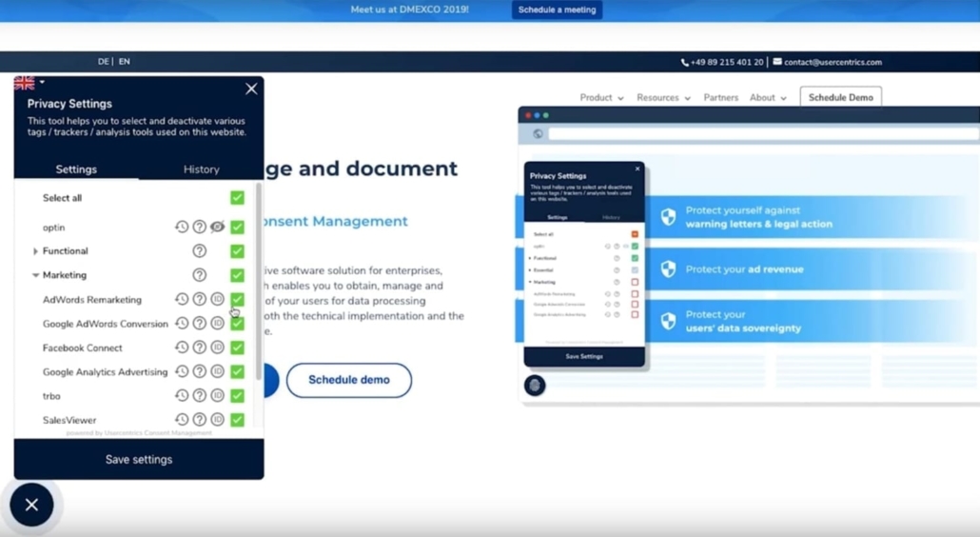
Task: Open help for Google Analytics Advertising
Action: click(x=200, y=371)
